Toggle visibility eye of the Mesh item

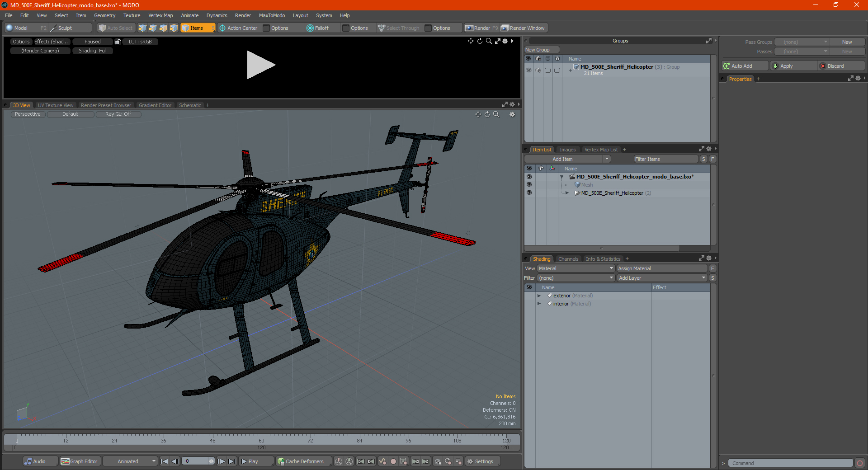point(529,185)
